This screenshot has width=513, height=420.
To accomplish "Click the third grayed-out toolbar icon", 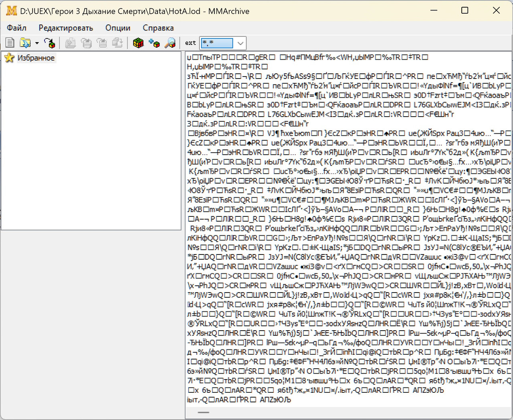I will 102,42.
